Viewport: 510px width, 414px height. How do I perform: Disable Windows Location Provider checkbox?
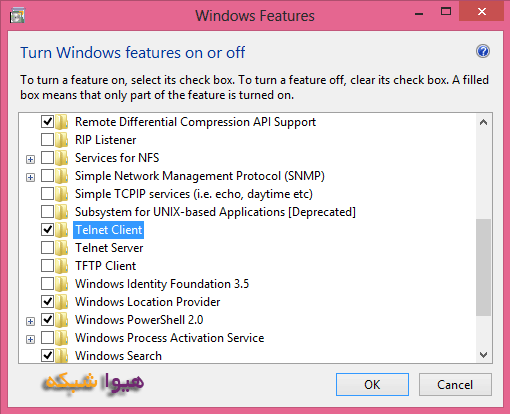[47, 301]
